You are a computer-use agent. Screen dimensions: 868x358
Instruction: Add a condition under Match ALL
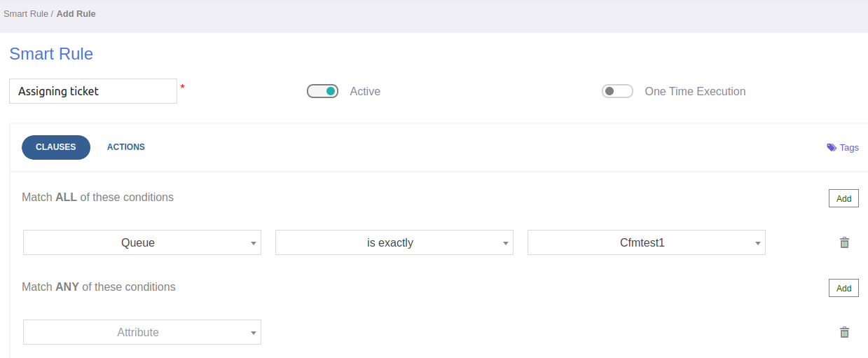click(843, 198)
